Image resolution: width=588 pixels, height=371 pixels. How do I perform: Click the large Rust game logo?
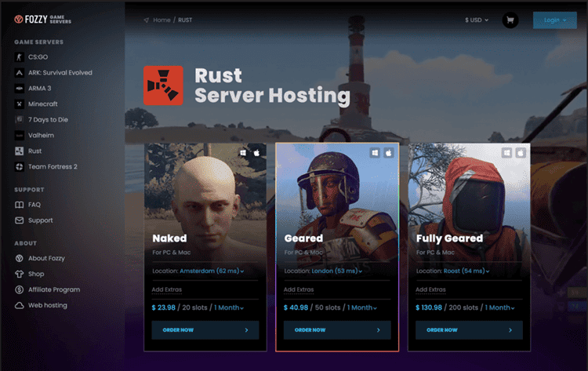pyautogui.click(x=163, y=85)
